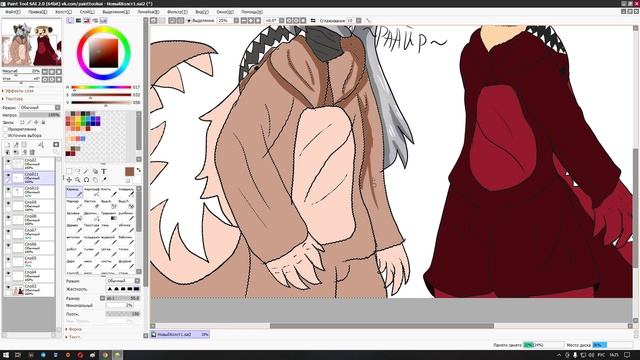Switch to the НовыйХолст1.sai2 document tab
Viewport: 640px width, 360px height.
180,335
